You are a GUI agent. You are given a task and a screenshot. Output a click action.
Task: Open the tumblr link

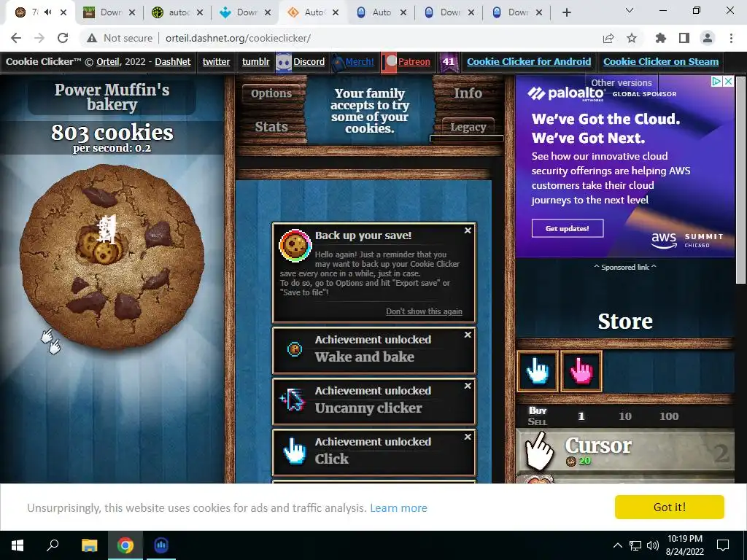tap(256, 62)
